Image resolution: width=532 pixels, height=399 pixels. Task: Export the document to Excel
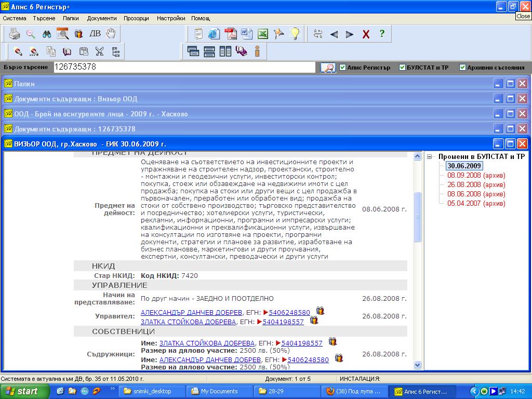(262, 34)
